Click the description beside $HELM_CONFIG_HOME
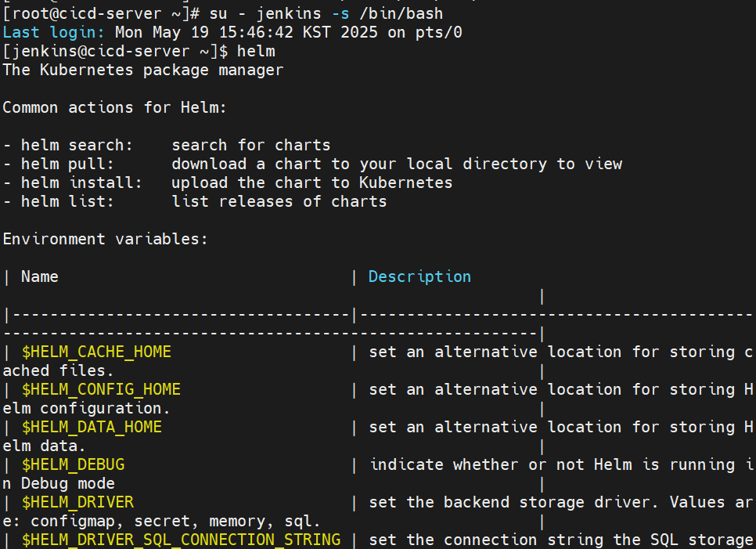The height and width of the screenshot is (549, 756). (x=561, y=390)
